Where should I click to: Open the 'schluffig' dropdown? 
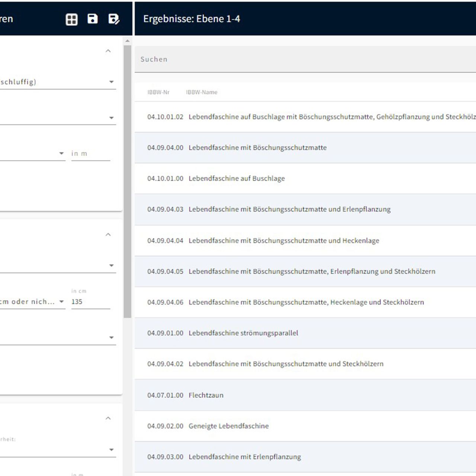111,82
